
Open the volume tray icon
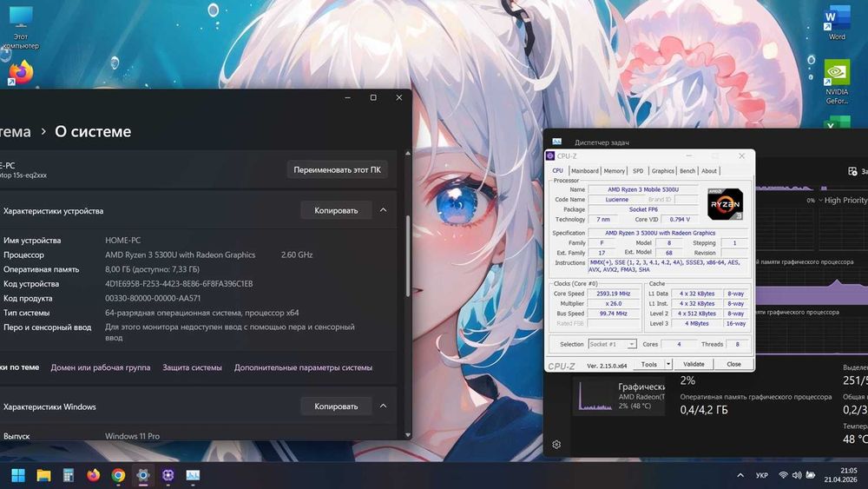[797, 475]
